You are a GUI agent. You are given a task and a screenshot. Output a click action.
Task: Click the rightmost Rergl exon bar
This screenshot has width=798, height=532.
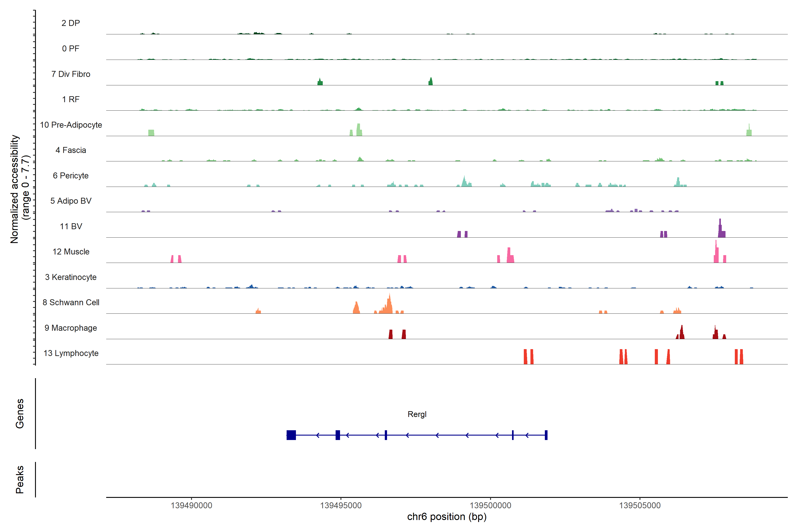click(546, 435)
